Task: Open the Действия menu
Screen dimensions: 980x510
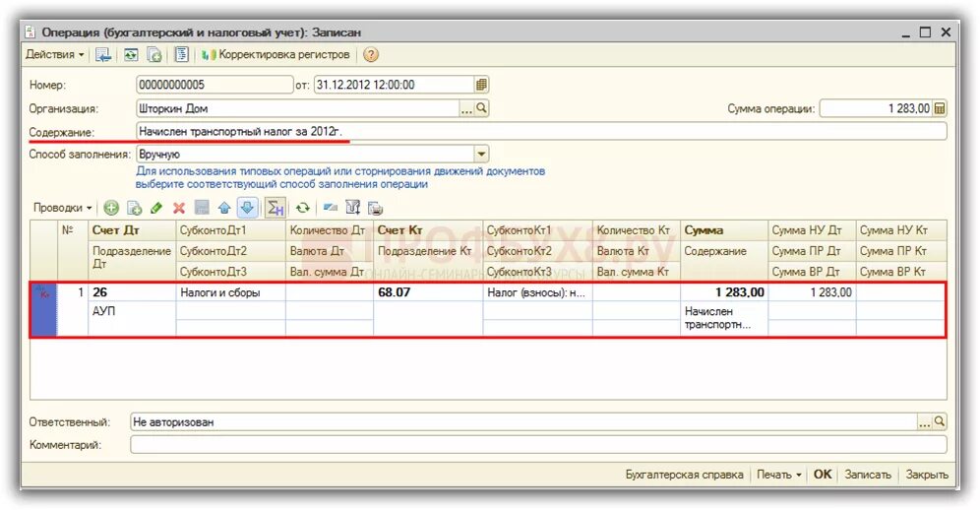Action: click(x=54, y=54)
